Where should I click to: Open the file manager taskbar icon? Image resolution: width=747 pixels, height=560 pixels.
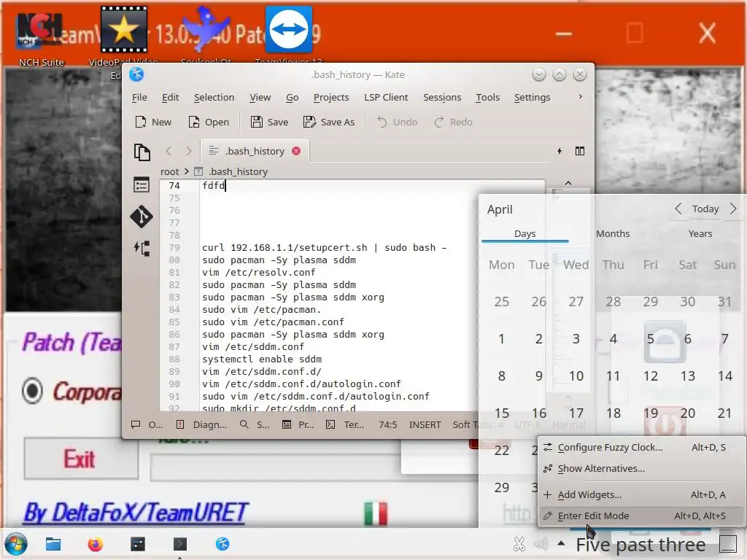click(x=53, y=544)
